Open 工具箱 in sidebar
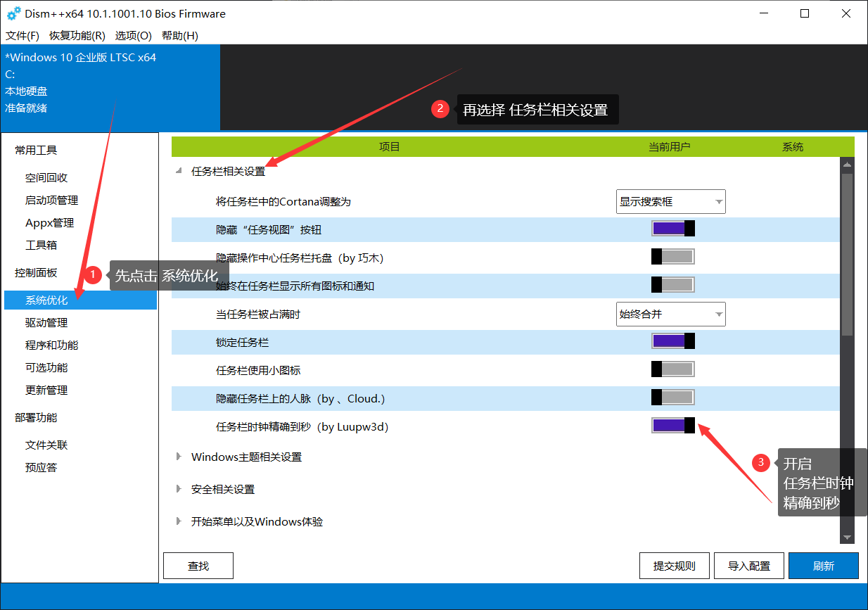Viewport: 868px width, 610px height. pyautogui.click(x=41, y=246)
